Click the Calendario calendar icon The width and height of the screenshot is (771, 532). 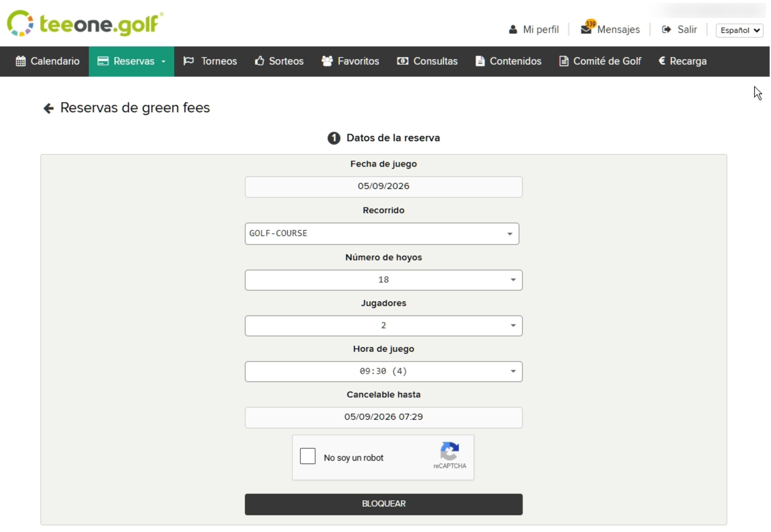click(21, 61)
